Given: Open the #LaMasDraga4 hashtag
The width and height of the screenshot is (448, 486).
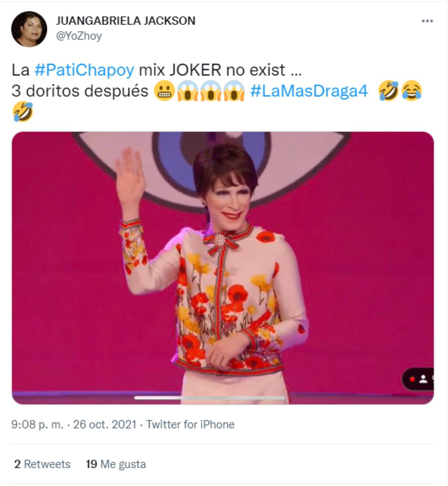Looking at the screenshot, I should pyautogui.click(x=309, y=91).
